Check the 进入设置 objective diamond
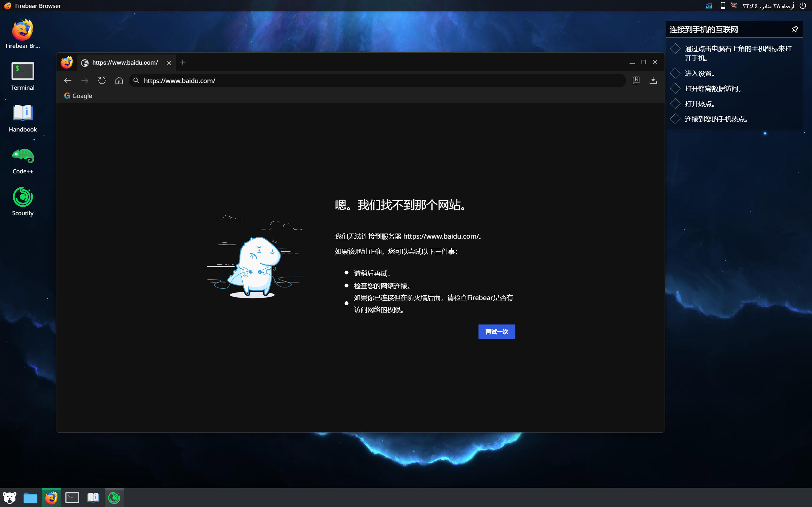The image size is (812, 507). point(675,74)
